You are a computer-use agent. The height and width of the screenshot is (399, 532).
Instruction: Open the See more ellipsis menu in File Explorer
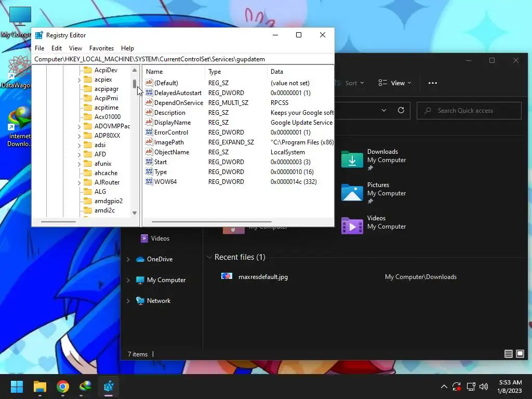point(433,83)
